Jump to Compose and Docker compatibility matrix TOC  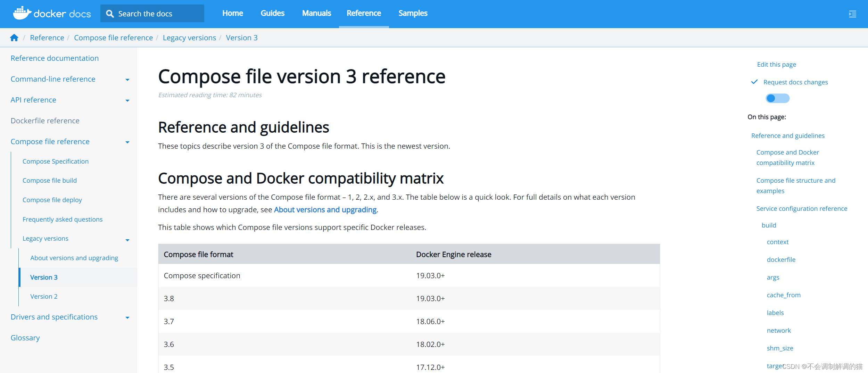787,157
